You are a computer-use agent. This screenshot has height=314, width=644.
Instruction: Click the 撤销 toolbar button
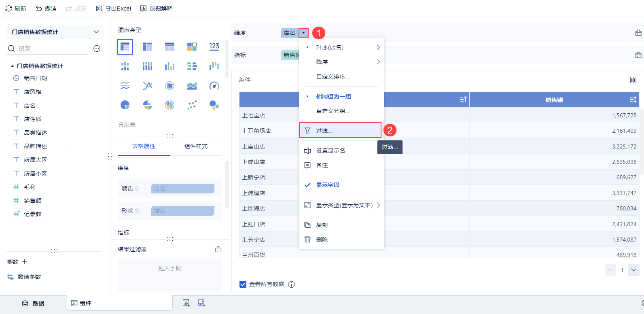46,8
